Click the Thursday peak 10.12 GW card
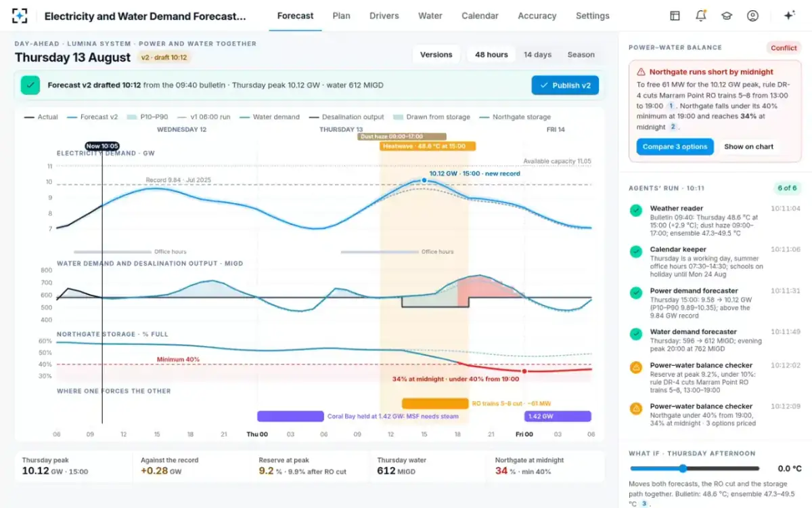812x508 pixels. [74, 465]
